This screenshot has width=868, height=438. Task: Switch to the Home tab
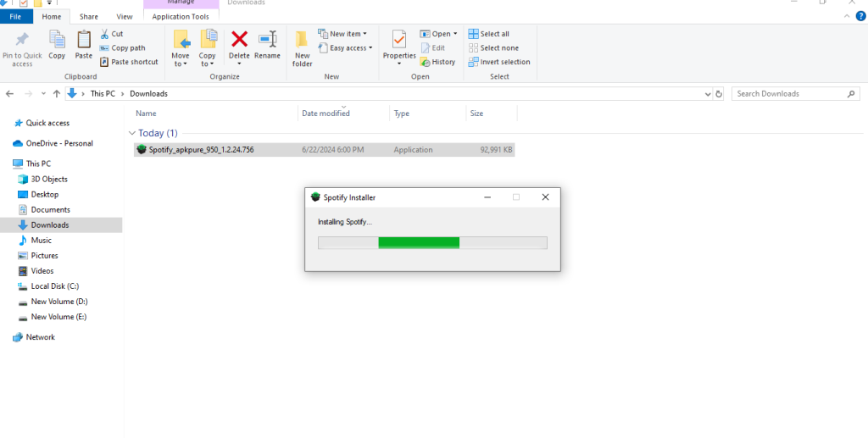[52, 17]
